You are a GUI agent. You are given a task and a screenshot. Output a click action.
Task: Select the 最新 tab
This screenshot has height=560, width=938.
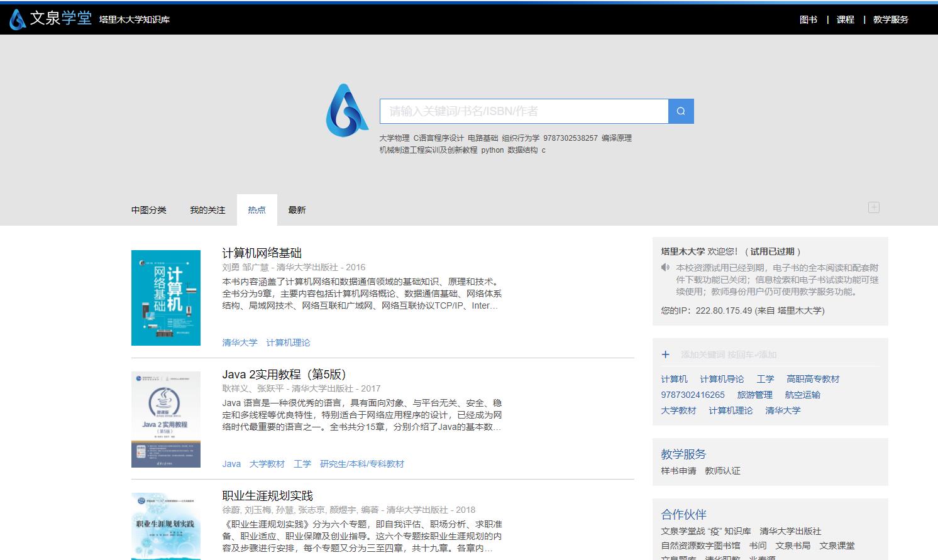[x=297, y=210]
